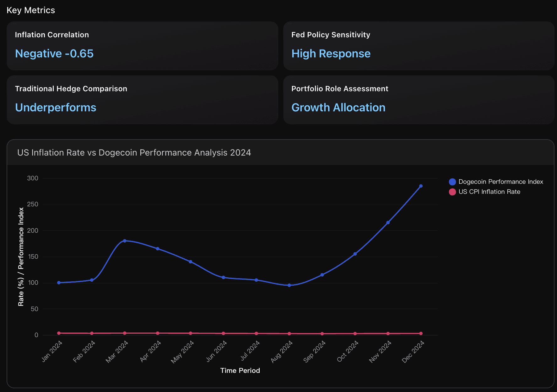Screen dimensions: 557x392
Task: Click the chart title US Inflation Rate vs Dogecoin
Action: (134, 153)
